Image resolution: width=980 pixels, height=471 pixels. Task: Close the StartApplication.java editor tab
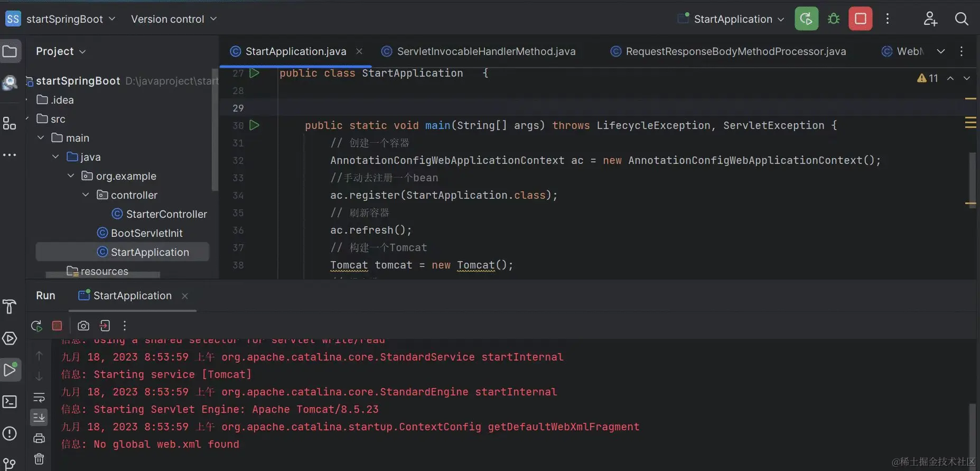point(359,51)
